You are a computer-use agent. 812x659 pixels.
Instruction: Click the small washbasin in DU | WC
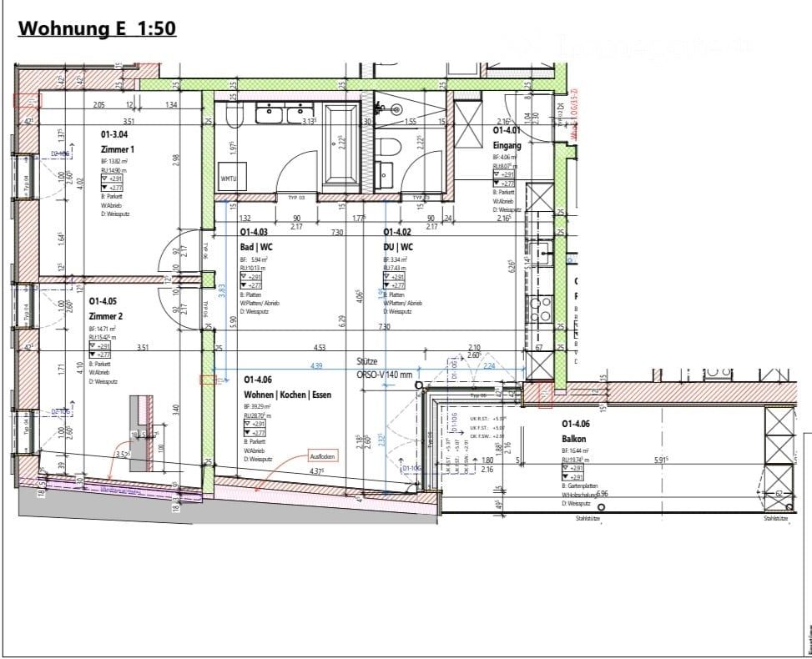385,175
